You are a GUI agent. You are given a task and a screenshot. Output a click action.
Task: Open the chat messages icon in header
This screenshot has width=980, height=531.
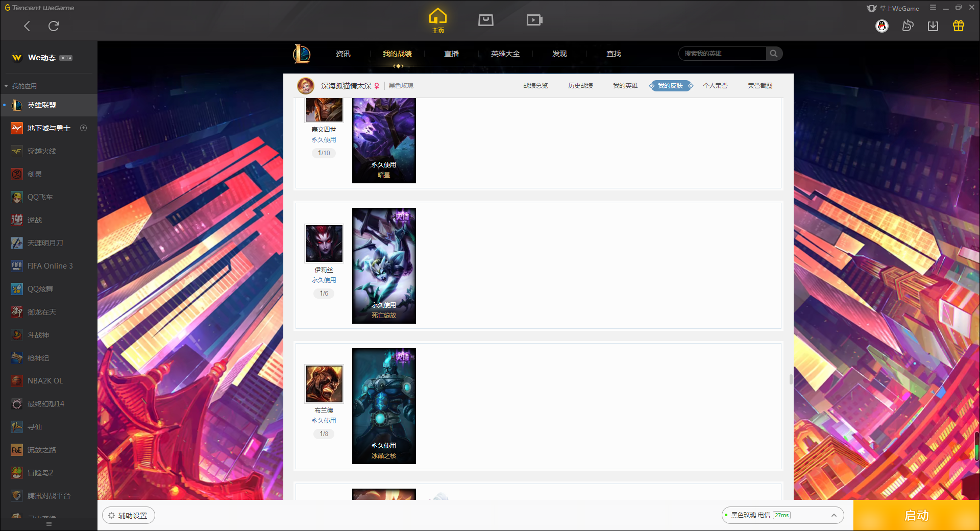click(x=908, y=26)
